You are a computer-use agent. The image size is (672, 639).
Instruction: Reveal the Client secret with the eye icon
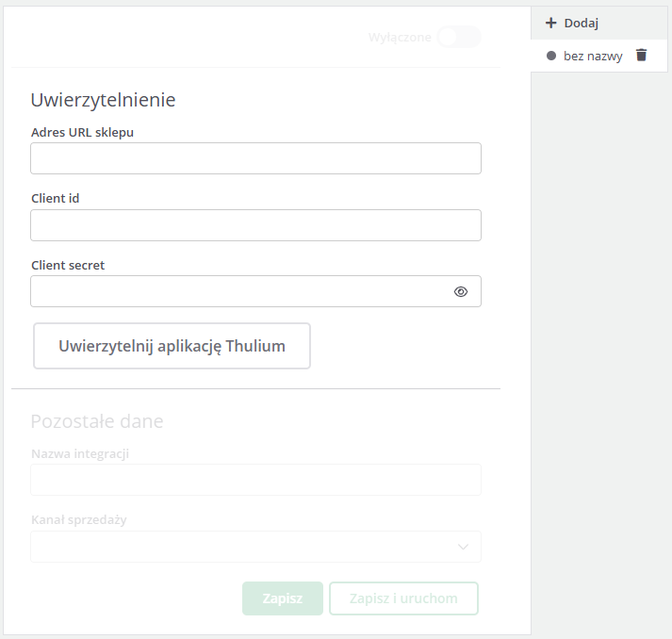461,292
